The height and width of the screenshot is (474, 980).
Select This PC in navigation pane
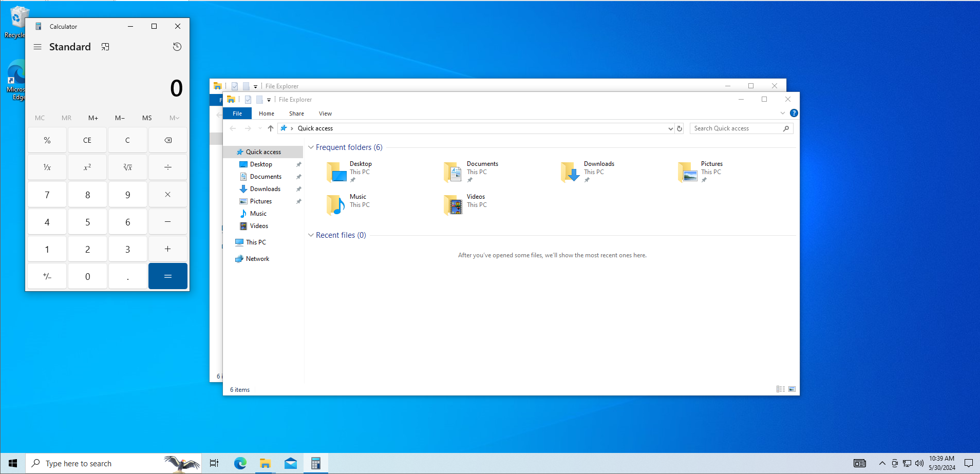coord(256,242)
